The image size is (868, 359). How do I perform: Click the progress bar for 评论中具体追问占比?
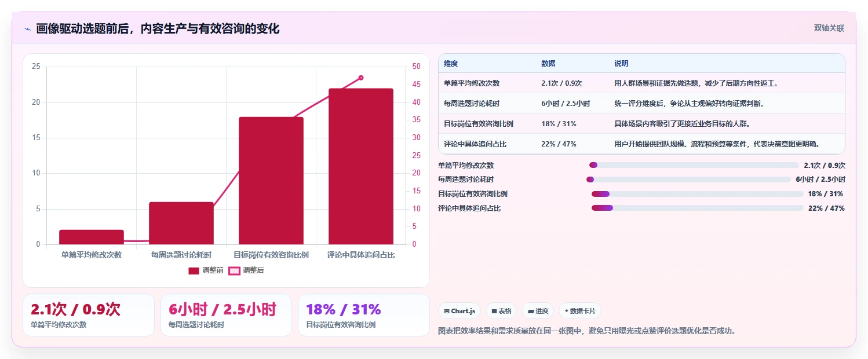698,208
